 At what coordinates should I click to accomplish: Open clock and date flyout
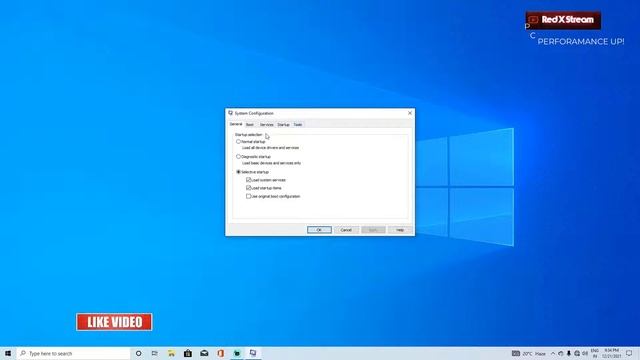click(x=611, y=353)
